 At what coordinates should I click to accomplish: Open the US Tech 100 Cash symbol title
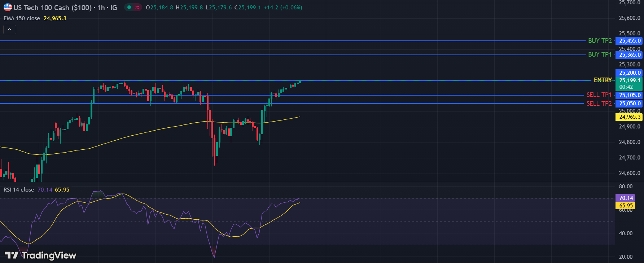pos(52,8)
